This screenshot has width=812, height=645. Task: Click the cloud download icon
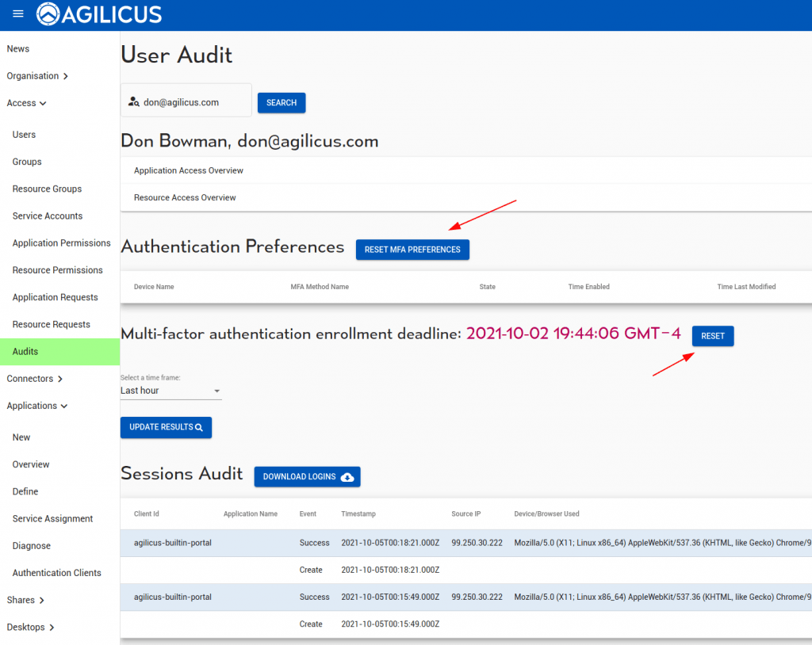(347, 477)
